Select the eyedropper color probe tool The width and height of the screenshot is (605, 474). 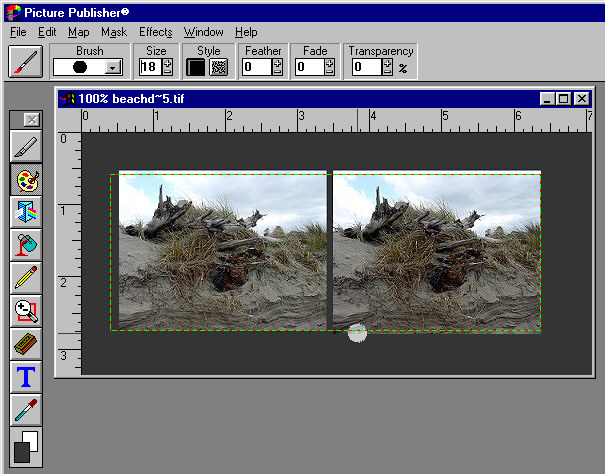click(25, 409)
